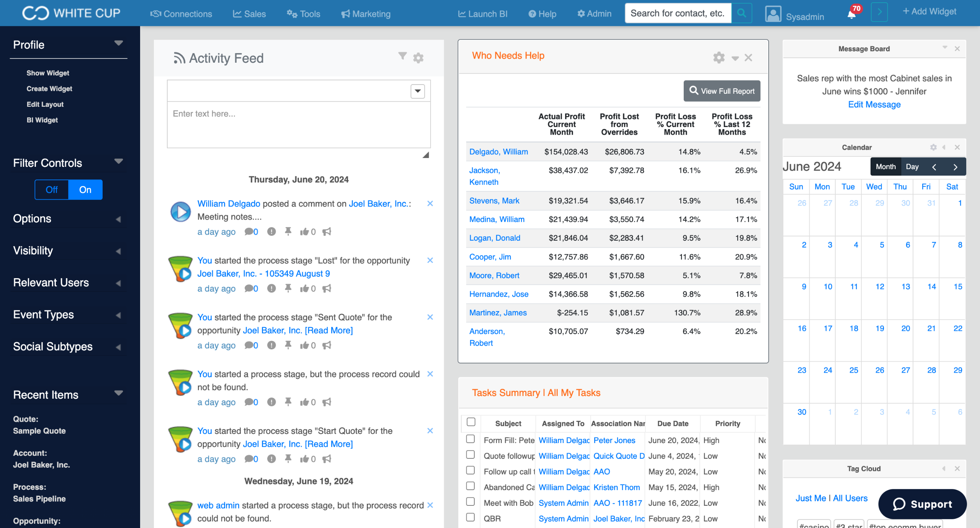Open the Edit Message link
The image size is (980, 528).
point(874,104)
